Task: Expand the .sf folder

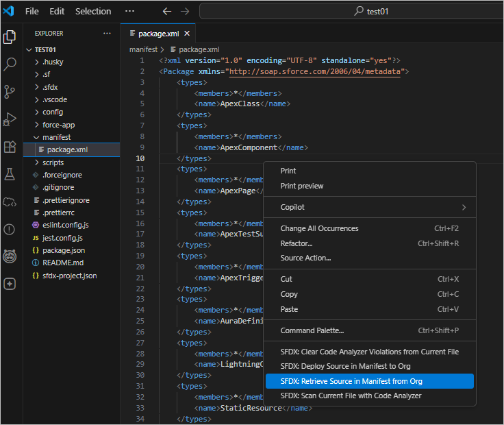Action: click(x=71, y=75)
